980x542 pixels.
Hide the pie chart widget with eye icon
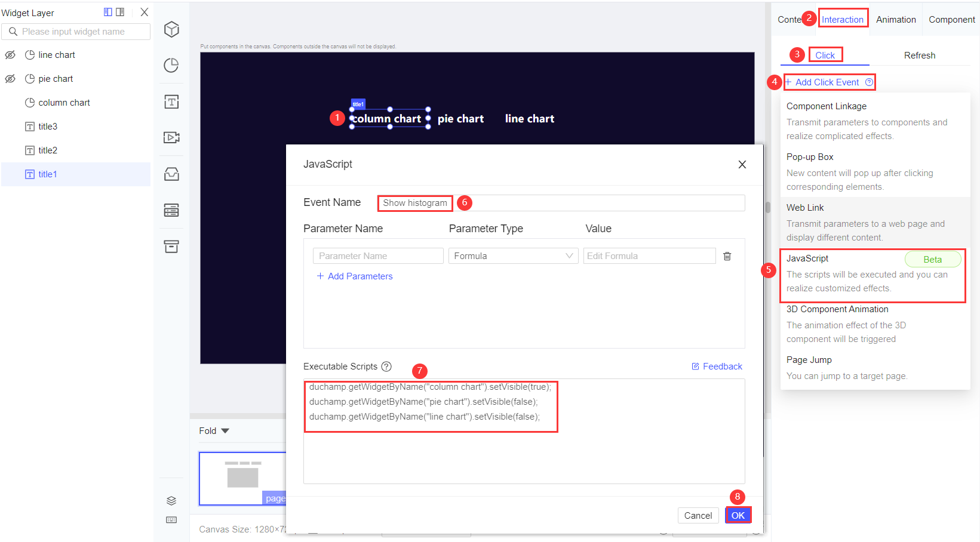[x=10, y=78]
